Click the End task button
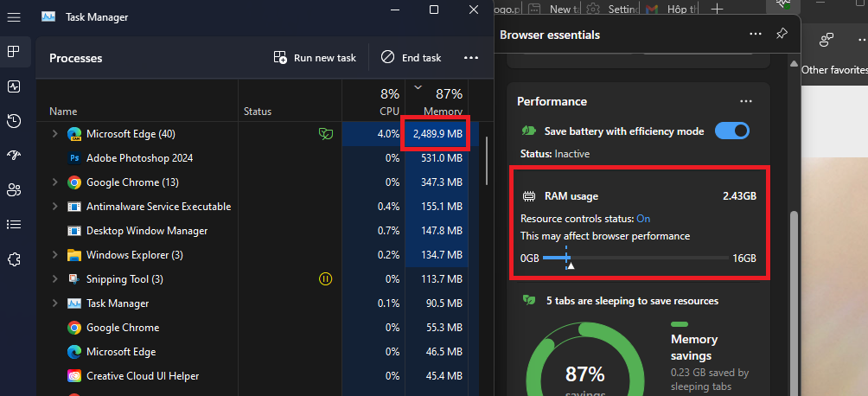The width and height of the screenshot is (868, 396). pyautogui.click(x=411, y=58)
